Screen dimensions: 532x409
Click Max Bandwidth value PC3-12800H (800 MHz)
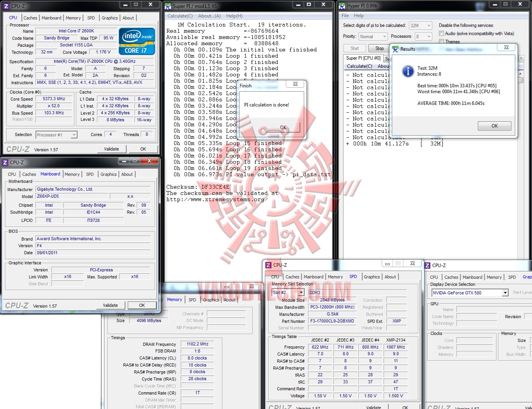[x=332, y=307]
